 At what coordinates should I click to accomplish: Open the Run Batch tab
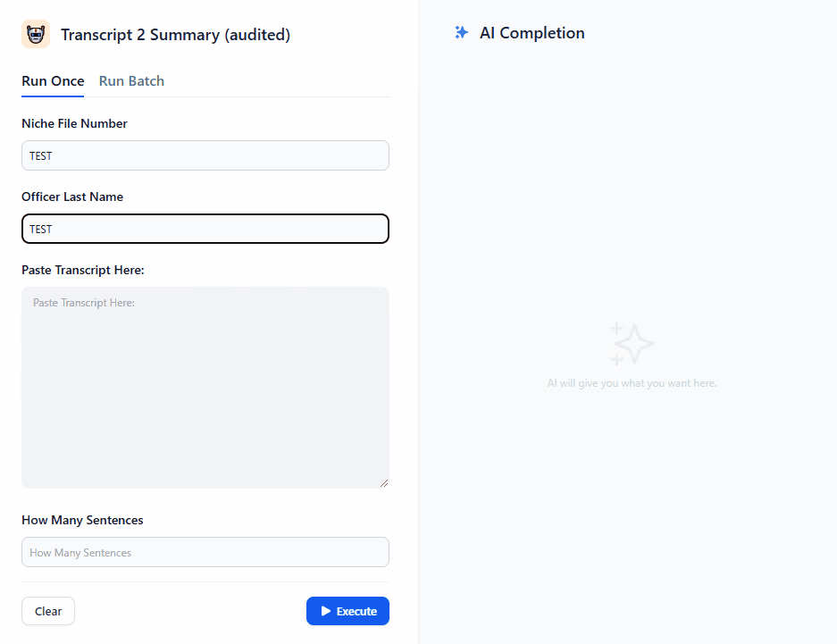point(131,81)
